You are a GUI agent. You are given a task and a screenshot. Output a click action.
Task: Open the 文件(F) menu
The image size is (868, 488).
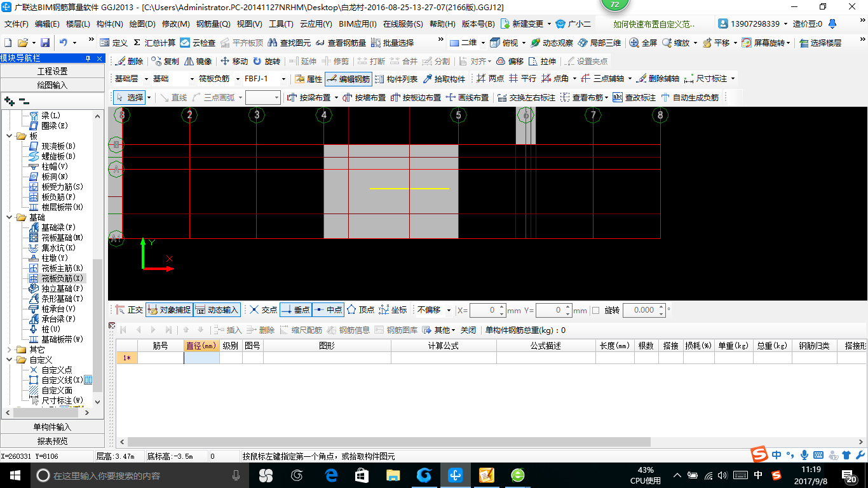coord(17,24)
